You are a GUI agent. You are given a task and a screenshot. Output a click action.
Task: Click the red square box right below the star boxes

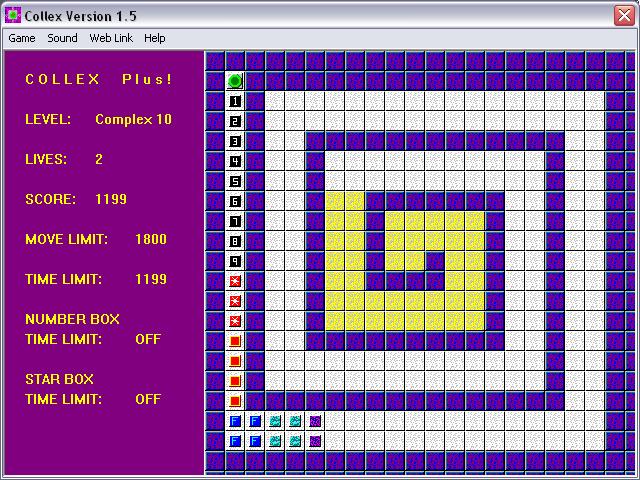tap(235, 341)
